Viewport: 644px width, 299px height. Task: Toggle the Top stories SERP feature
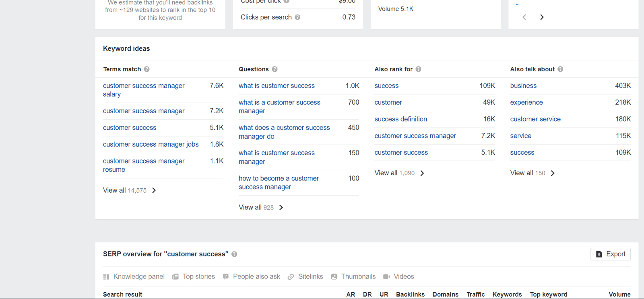[194, 276]
